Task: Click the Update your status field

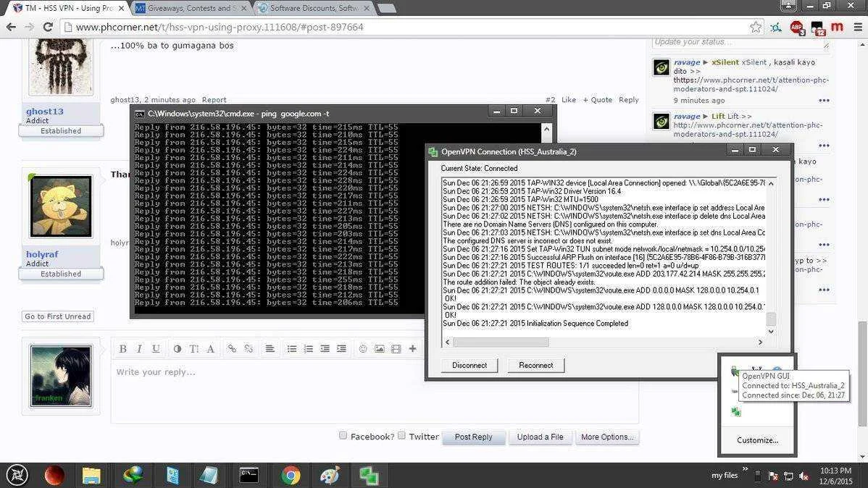Action: [x=740, y=42]
